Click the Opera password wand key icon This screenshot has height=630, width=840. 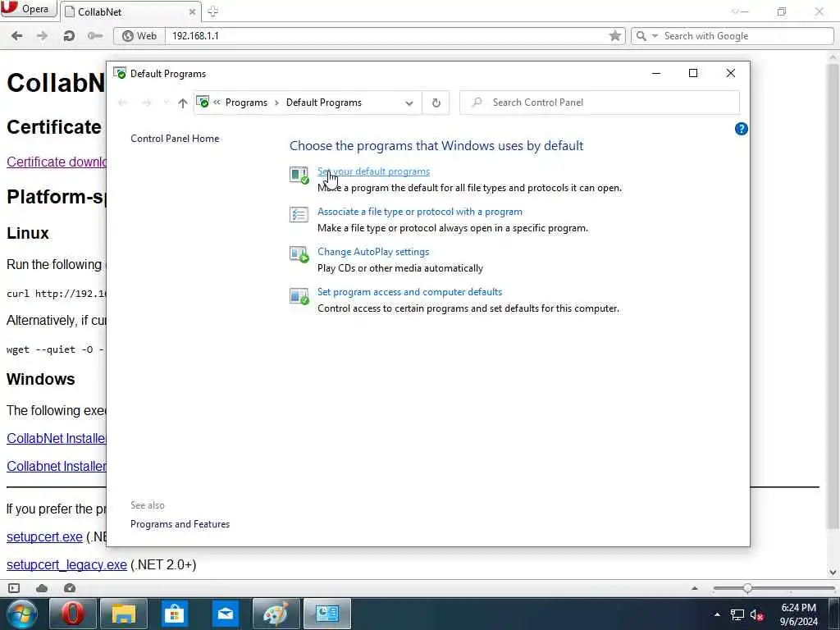95,36
